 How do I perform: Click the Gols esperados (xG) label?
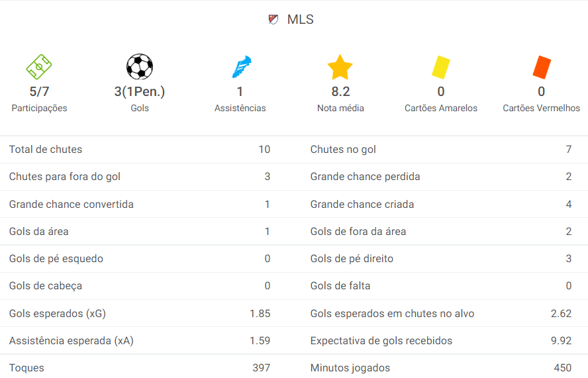58,313
